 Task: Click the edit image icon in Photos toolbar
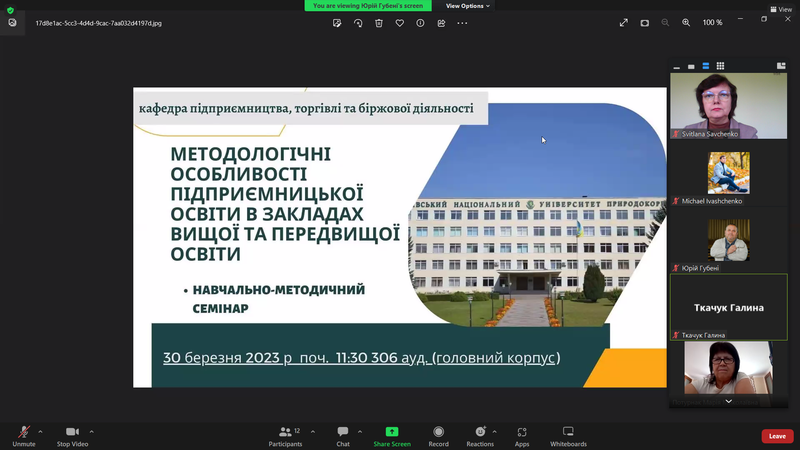click(337, 23)
